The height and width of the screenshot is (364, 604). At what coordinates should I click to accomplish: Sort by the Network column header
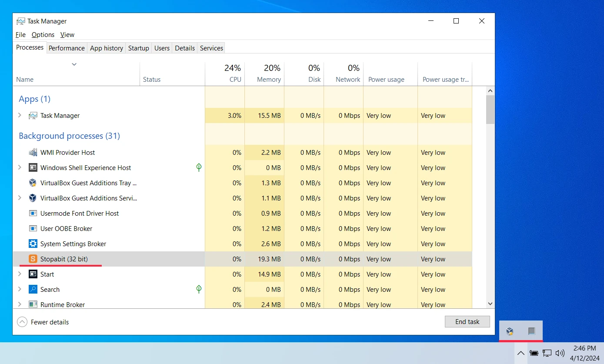click(344, 73)
